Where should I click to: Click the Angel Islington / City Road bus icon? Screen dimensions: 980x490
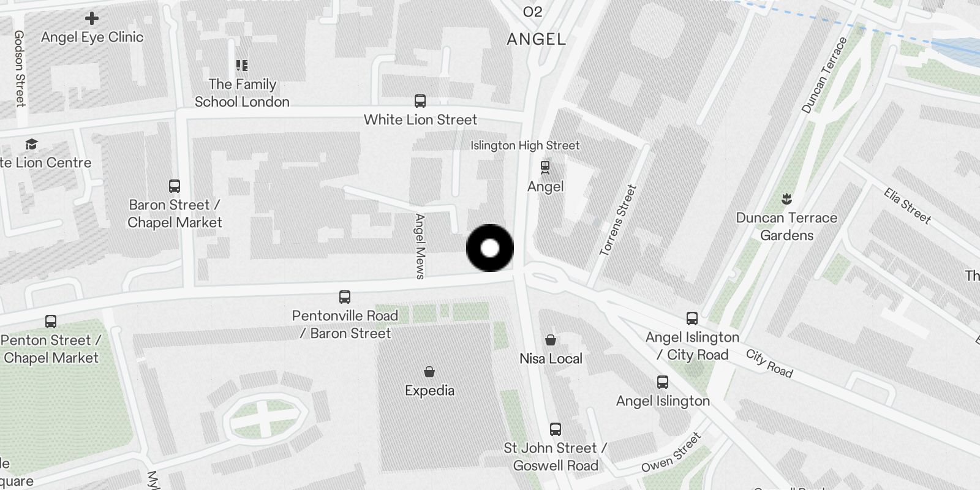tap(692, 318)
